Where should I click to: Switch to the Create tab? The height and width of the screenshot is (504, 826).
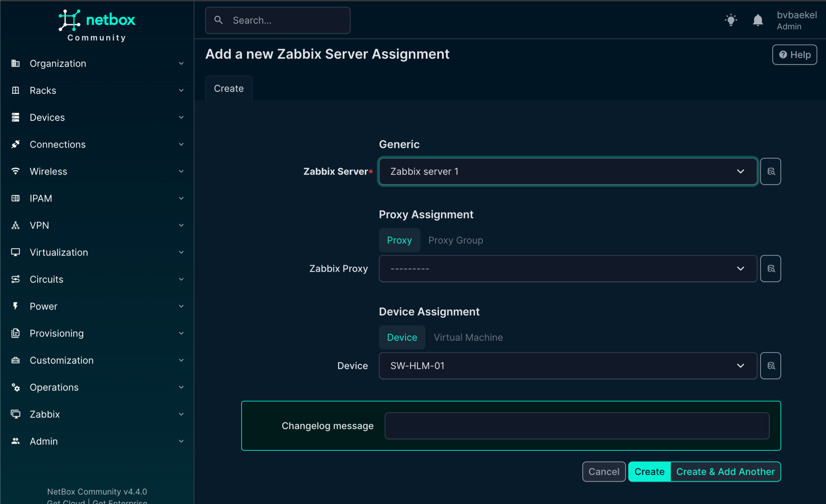[x=228, y=88]
